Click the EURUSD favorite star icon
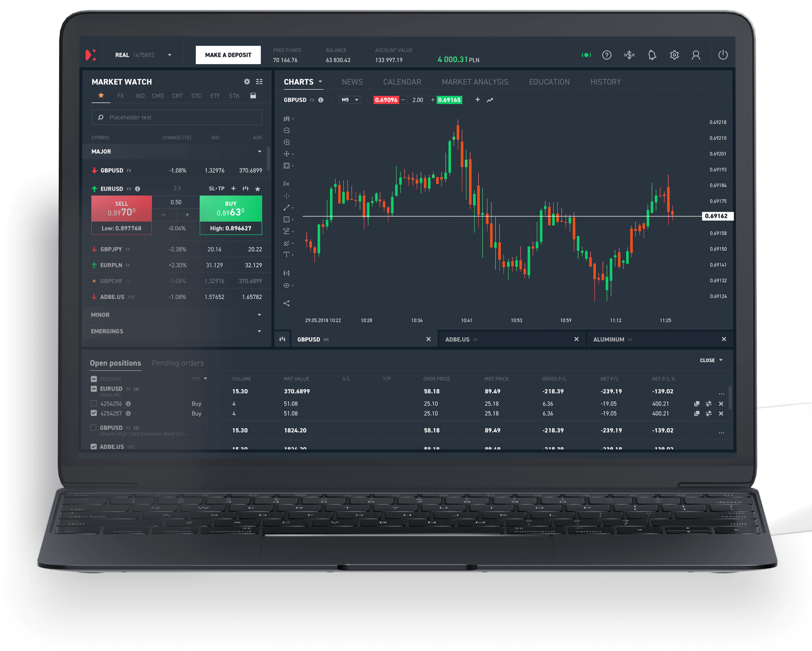 pos(258,189)
